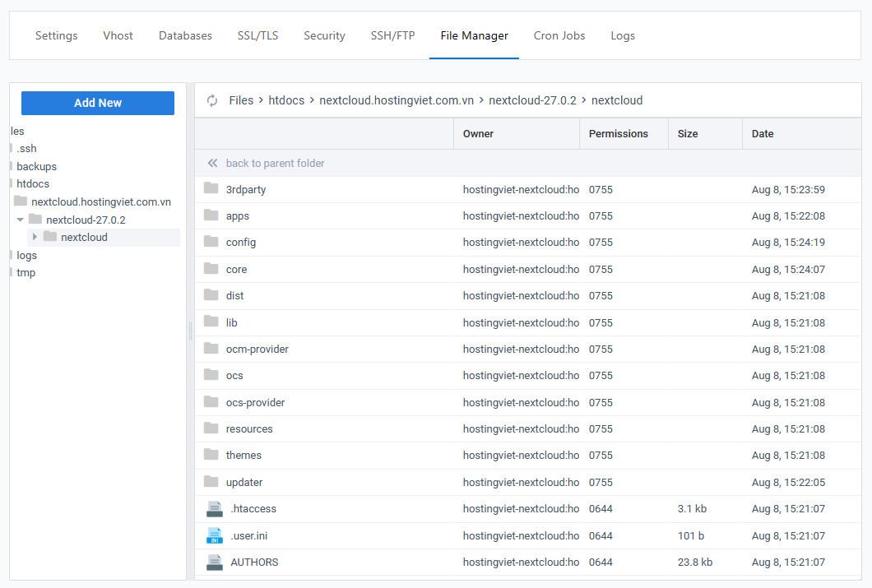Image resolution: width=872 pixels, height=588 pixels.
Task: Open the apps folder icon
Action: (212, 215)
